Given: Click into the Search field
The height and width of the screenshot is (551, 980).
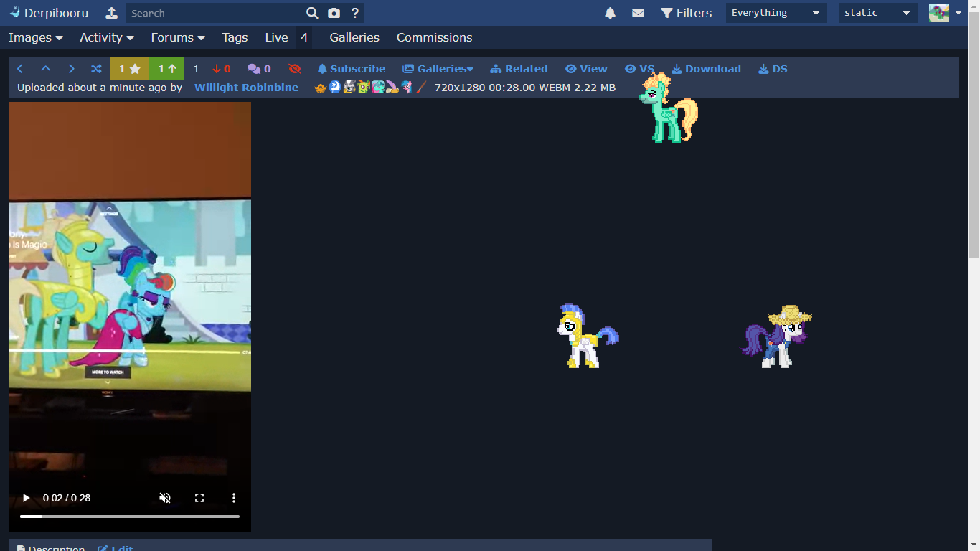Looking at the screenshot, I should click(x=213, y=13).
